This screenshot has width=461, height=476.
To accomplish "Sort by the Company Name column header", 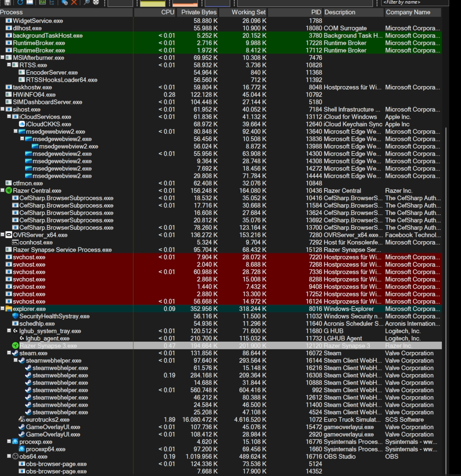I will point(413,12).
